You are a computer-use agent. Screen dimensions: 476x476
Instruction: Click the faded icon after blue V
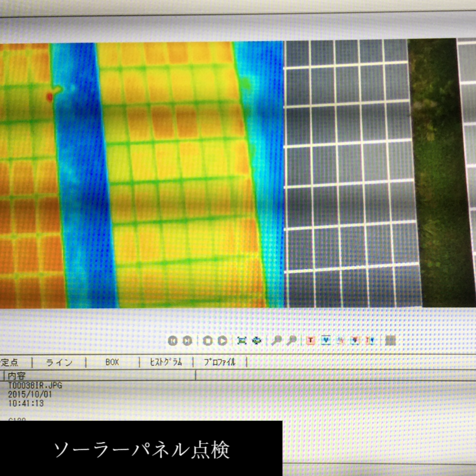(x=341, y=340)
